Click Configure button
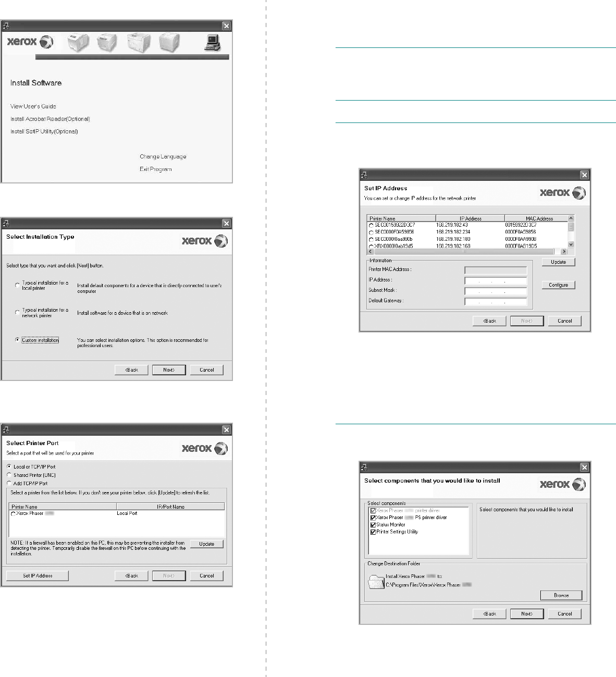Screen dimensions: 616x677 pyautogui.click(x=558, y=285)
